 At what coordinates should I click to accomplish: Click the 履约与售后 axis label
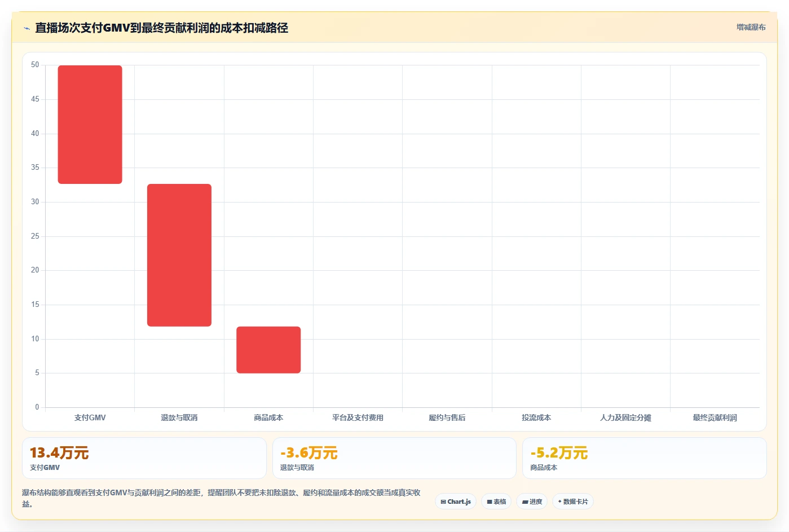pos(447,417)
